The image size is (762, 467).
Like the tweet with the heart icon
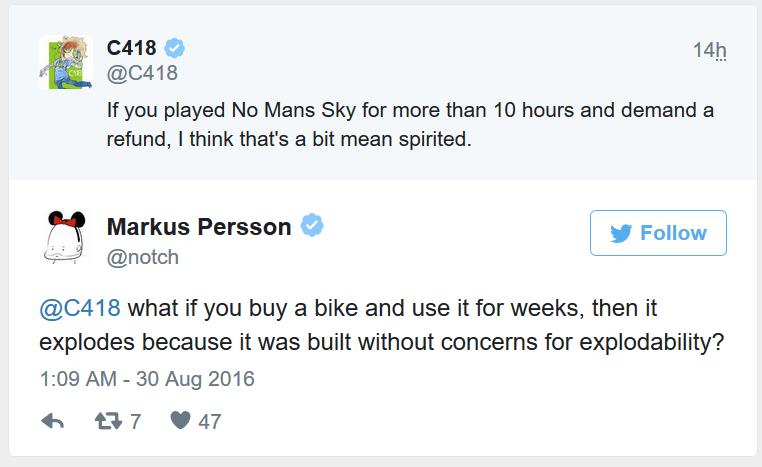180,421
